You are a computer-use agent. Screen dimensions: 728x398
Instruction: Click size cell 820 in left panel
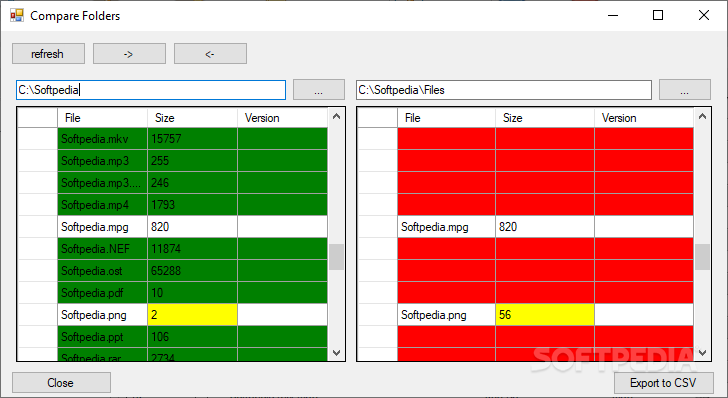(193, 227)
